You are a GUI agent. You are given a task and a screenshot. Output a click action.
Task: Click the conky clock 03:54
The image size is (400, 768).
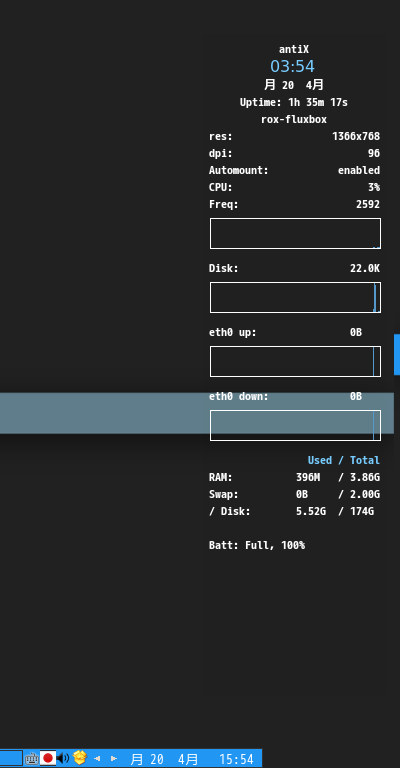coord(292,66)
